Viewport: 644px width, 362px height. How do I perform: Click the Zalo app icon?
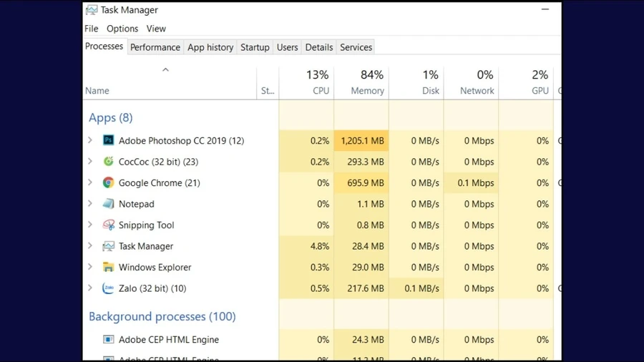click(109, 288)
